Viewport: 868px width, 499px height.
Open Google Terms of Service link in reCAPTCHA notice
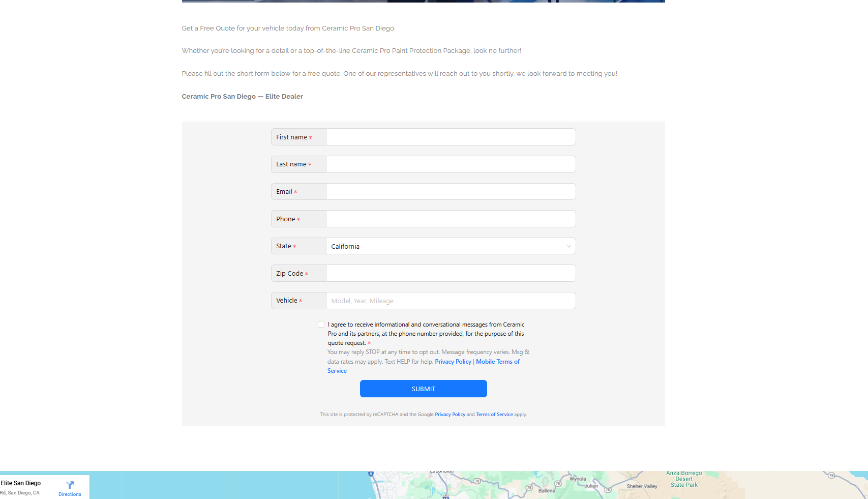494,415
